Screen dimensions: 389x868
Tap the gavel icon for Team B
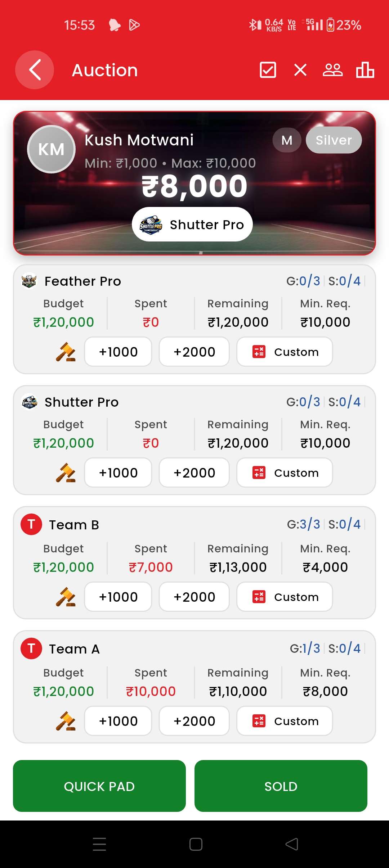click(66, 597)
